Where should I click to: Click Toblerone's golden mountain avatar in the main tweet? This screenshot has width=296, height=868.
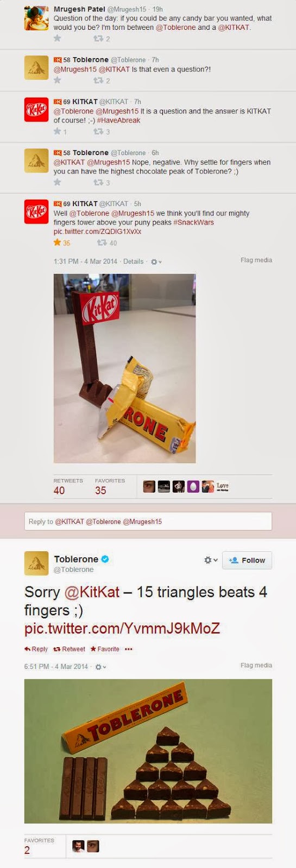(36, 563)
